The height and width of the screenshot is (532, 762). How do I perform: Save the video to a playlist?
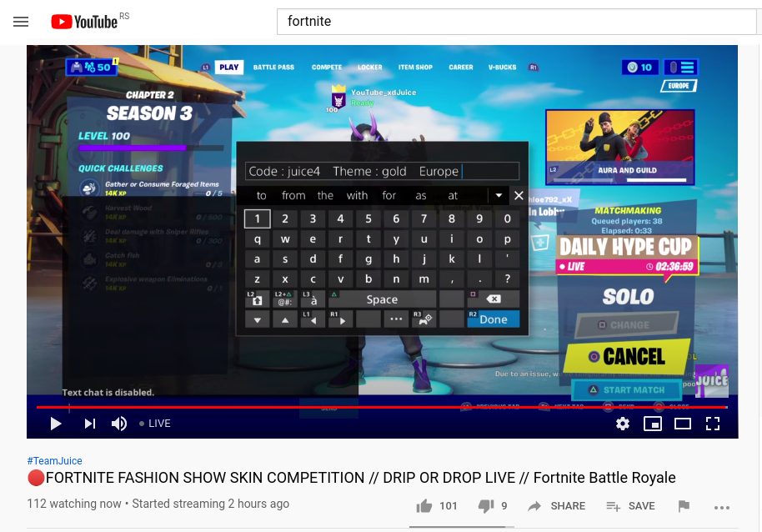pos(630,506)
